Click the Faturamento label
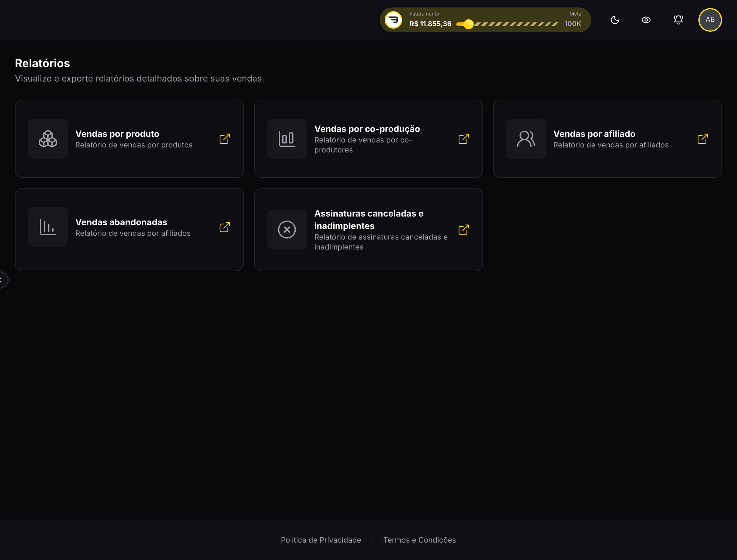737x560 pixels. point(424,14)
